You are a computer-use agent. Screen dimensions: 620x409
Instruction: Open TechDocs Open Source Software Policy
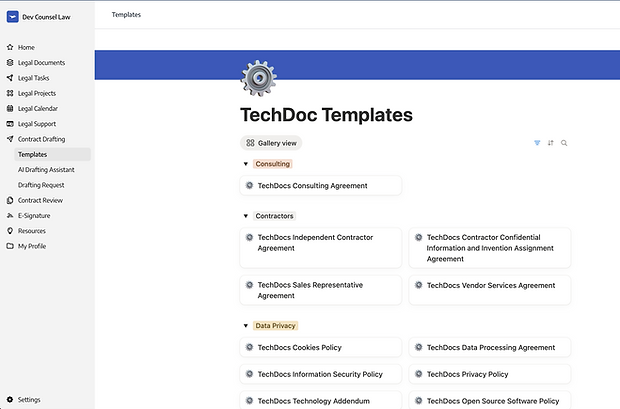[x=490, y=400]
